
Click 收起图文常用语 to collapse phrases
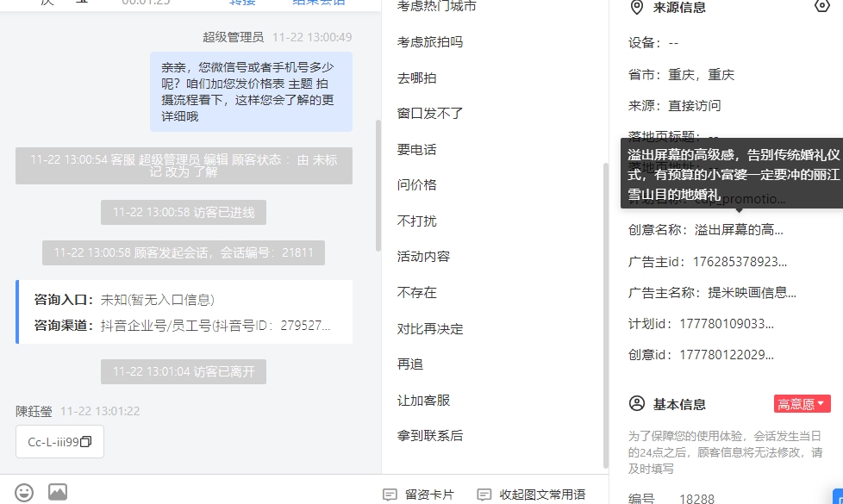[531, 495]
